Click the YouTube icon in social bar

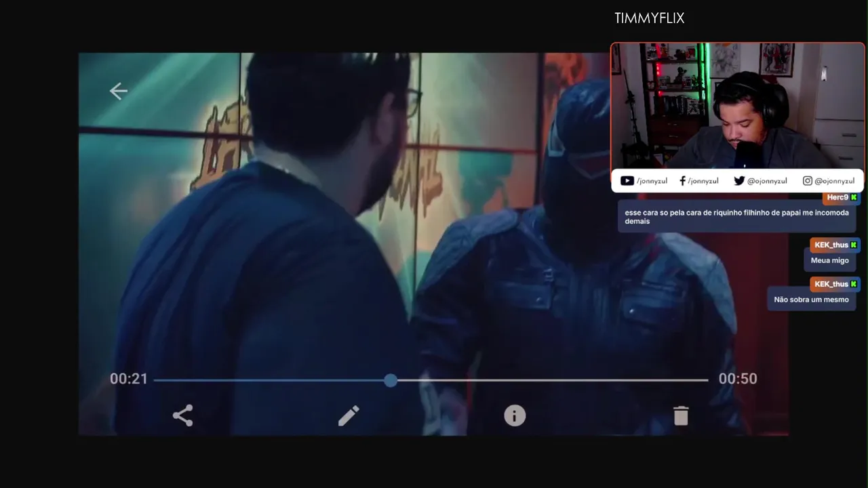[627, 181]
